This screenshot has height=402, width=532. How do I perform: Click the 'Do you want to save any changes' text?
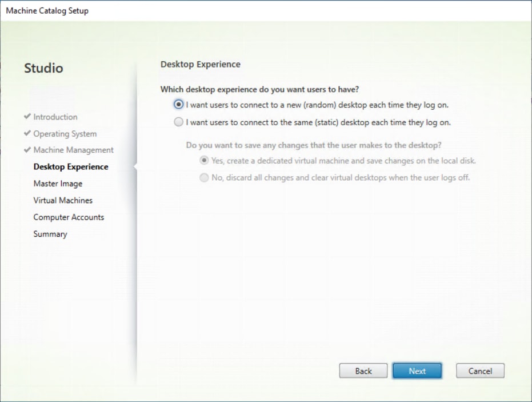pos(314,145)
